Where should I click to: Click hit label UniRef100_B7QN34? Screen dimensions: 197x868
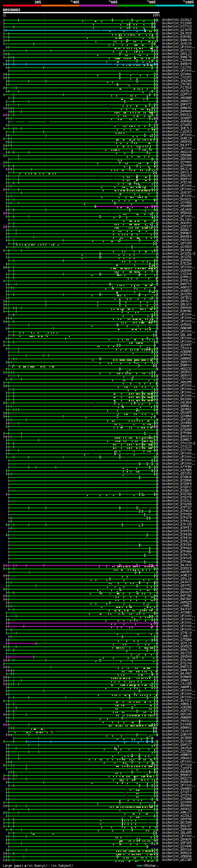(x=177, y=477)
